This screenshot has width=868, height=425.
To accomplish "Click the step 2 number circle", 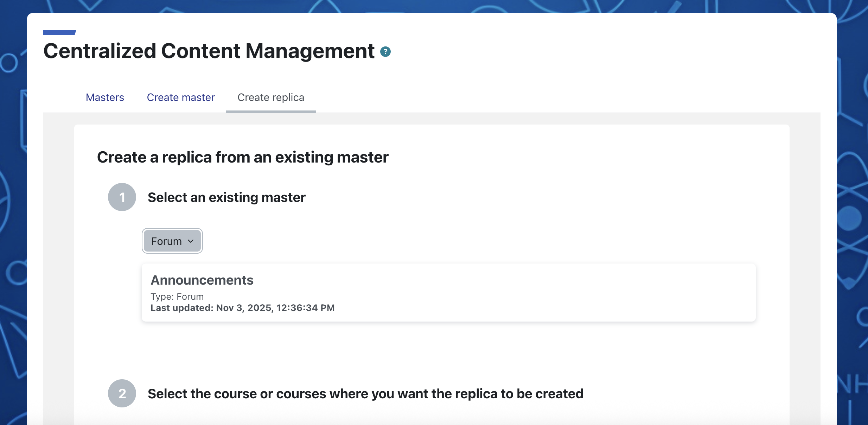I will (x=122, y=393).
